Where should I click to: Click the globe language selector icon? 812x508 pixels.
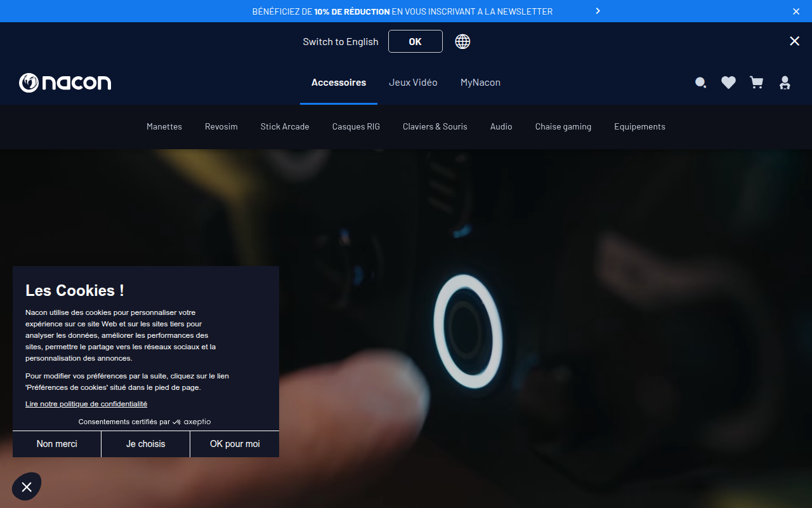462,41
